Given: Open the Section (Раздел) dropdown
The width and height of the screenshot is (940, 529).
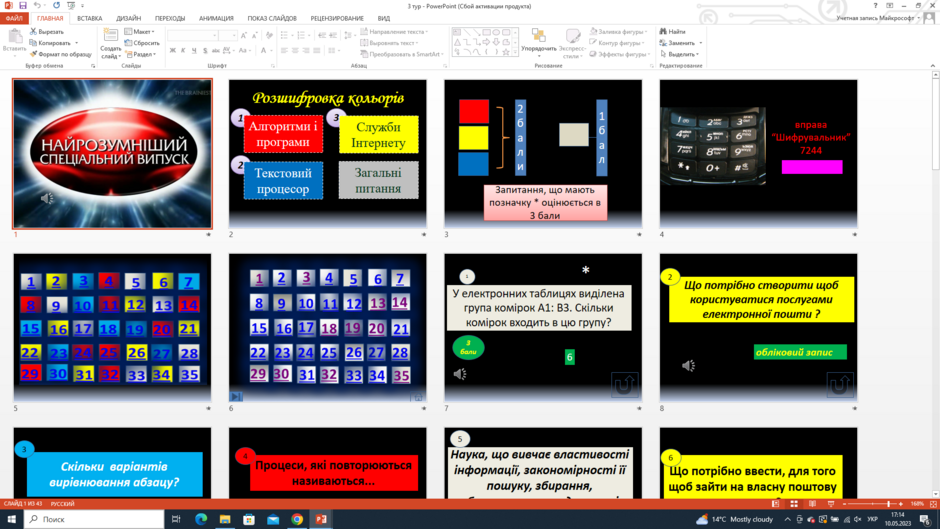Looking at the screenshot, I should coord(141,55).
